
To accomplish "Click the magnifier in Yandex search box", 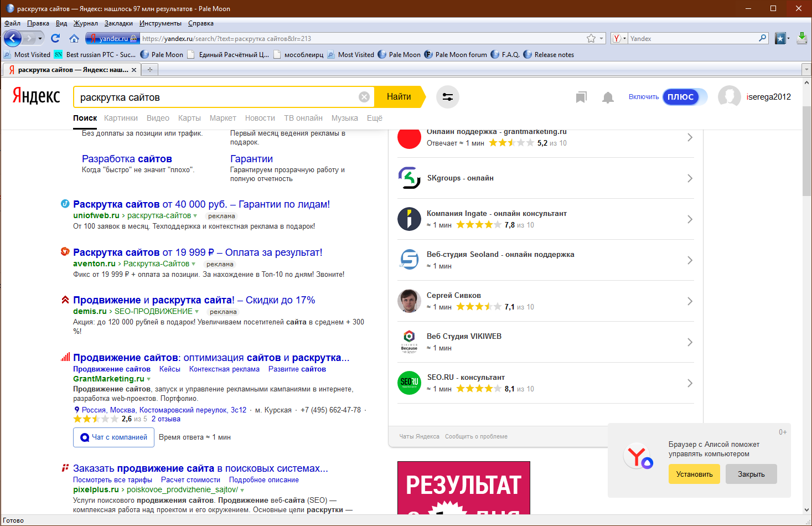I will tap(763, 38).
